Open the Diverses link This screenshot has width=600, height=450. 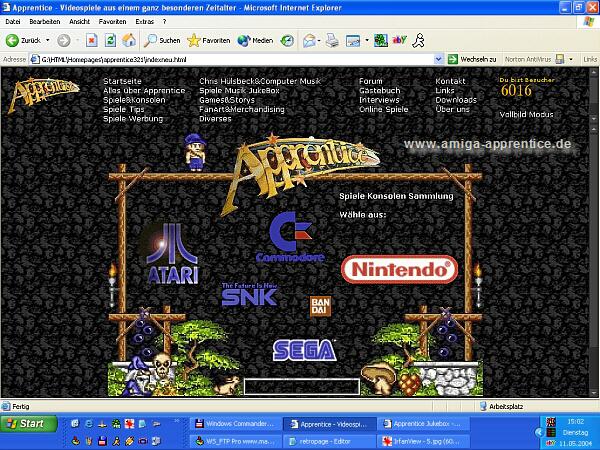coord(215,119)
